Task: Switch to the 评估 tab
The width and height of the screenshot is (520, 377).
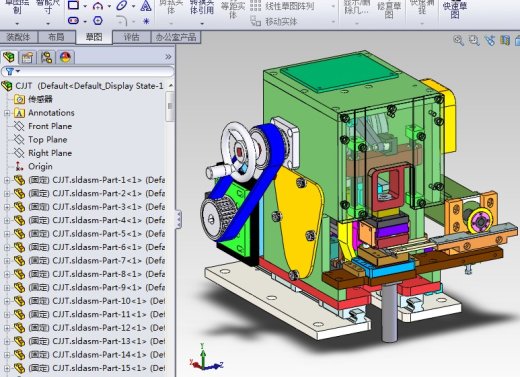Action: point(132,37)
